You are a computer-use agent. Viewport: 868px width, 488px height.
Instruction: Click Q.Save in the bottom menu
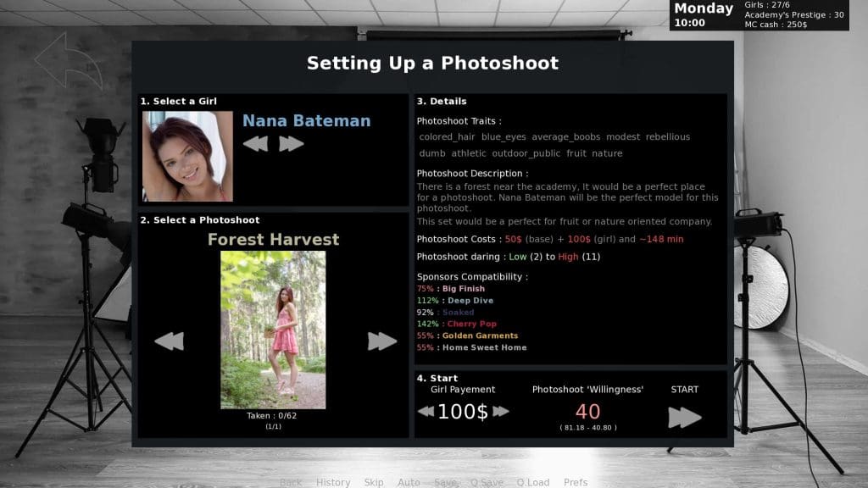point(487,482)
